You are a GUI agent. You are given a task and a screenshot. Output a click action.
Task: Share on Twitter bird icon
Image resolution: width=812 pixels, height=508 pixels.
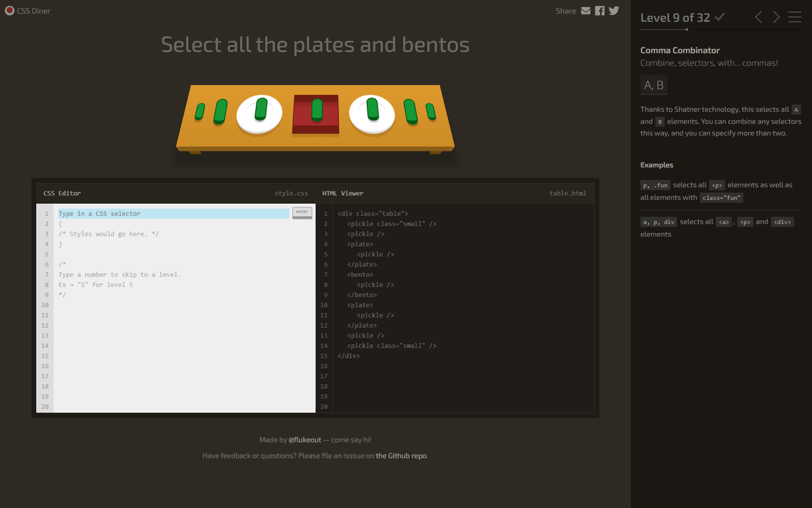click(x=614, y=11)
